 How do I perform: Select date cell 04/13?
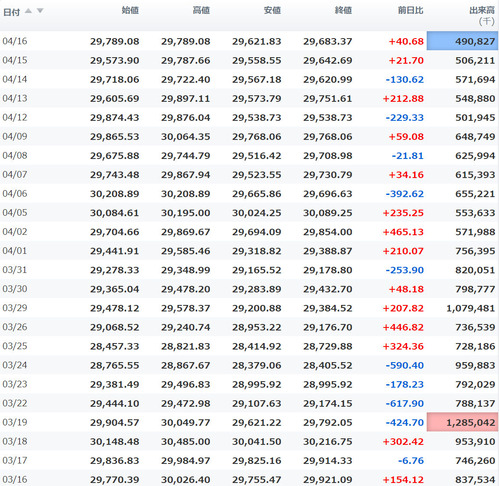[x=15, y=98]
